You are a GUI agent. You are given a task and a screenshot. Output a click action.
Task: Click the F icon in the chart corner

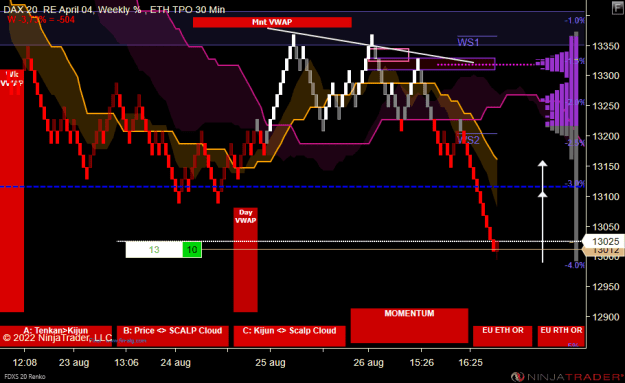point(617,8)
